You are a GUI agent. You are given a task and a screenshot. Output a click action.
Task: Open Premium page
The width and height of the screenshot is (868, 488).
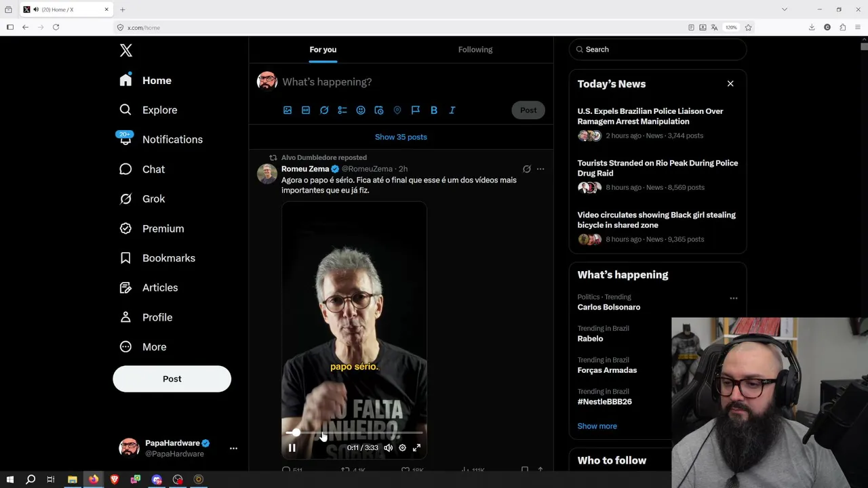152,228
